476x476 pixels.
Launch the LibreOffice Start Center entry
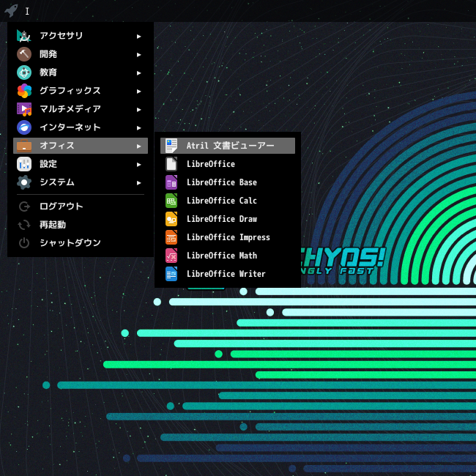pos(228,164)
